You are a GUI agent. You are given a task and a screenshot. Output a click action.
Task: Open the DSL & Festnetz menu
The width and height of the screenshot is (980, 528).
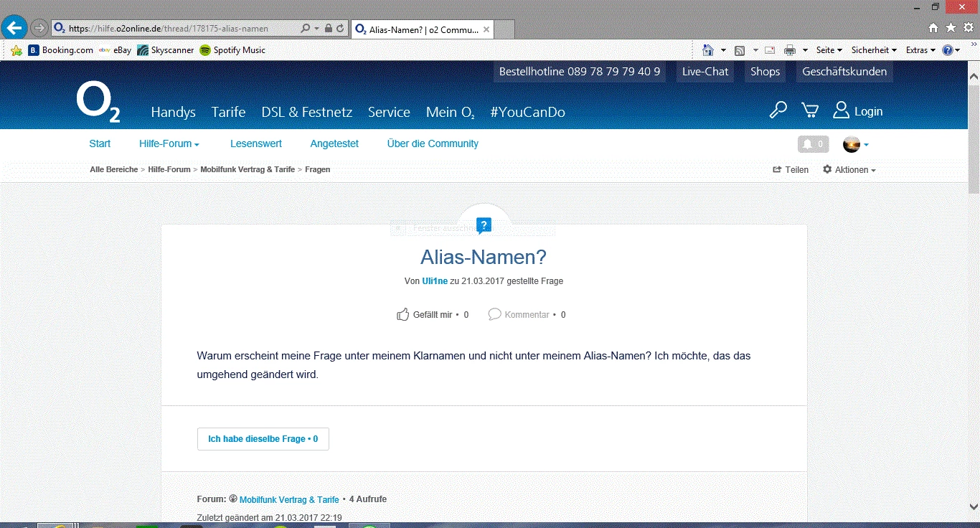click(x=307, y=112)
